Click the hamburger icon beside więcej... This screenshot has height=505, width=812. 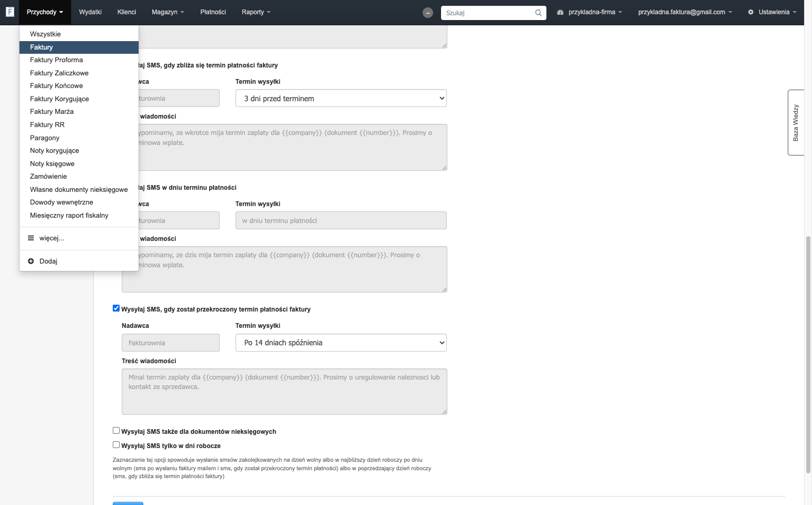click(31, 238)
